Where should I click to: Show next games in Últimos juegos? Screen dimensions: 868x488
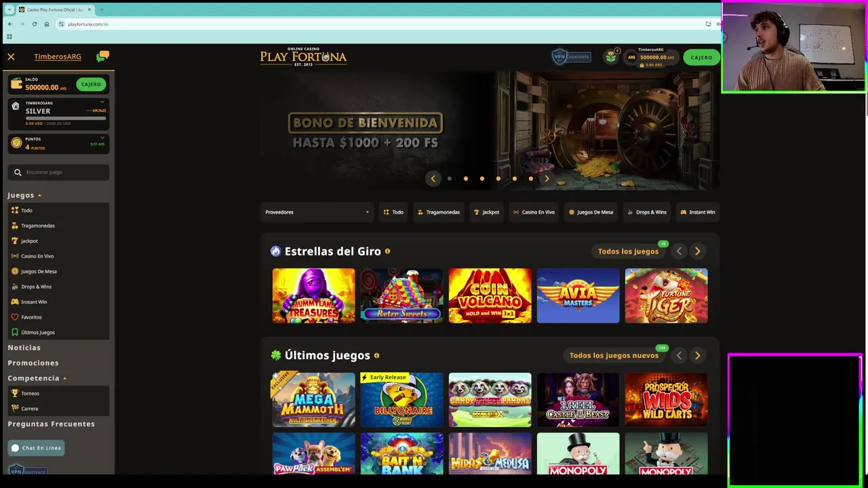tap(697, 355)
